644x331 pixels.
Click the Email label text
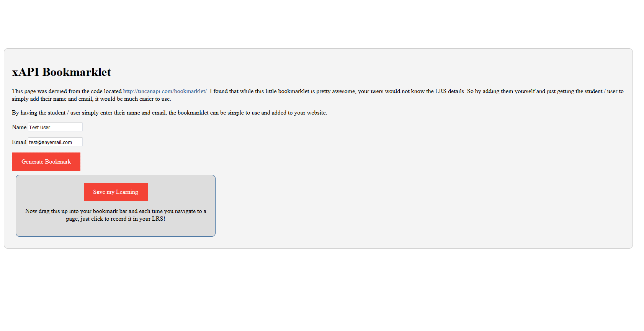tap(19, 142)
